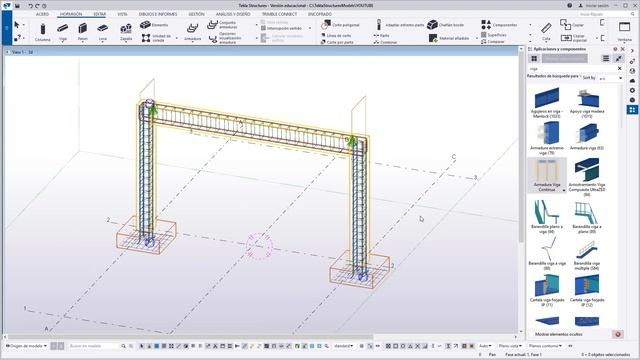
Task: Open the Auto snap depth dropdown
Action: click(x=485, y=346)
